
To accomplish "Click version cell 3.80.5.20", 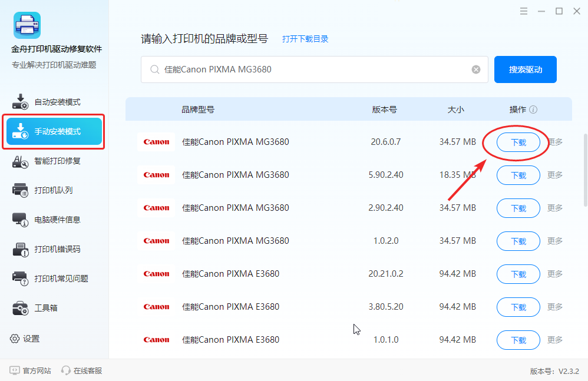I will pos(386,307).
